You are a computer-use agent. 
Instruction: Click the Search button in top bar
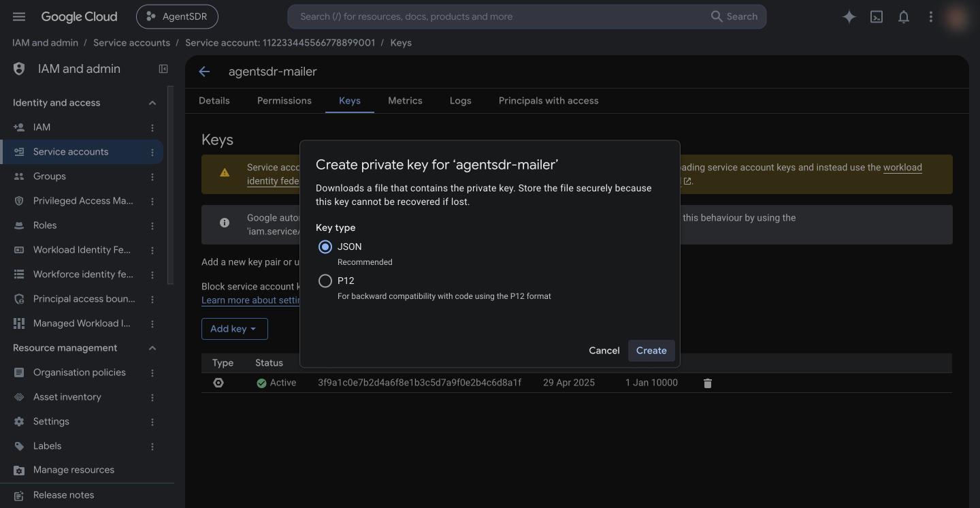[x=734, y=16]
